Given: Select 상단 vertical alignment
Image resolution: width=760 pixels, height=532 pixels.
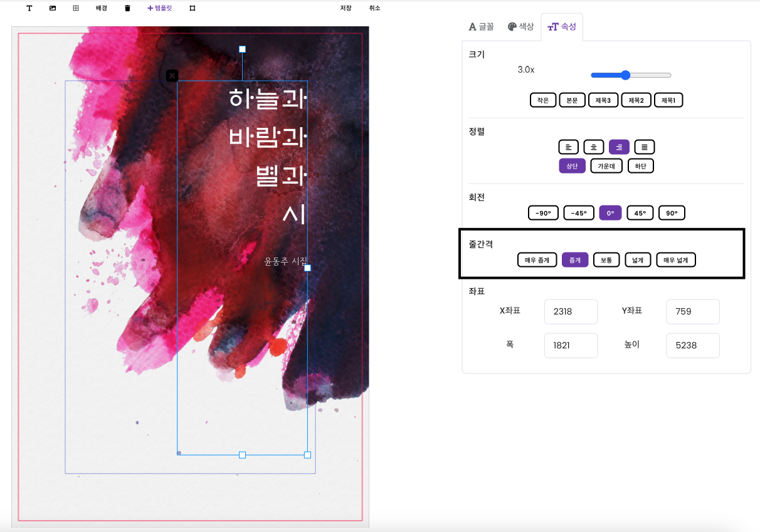Looking at the screenshot, I should pos(572,166).
